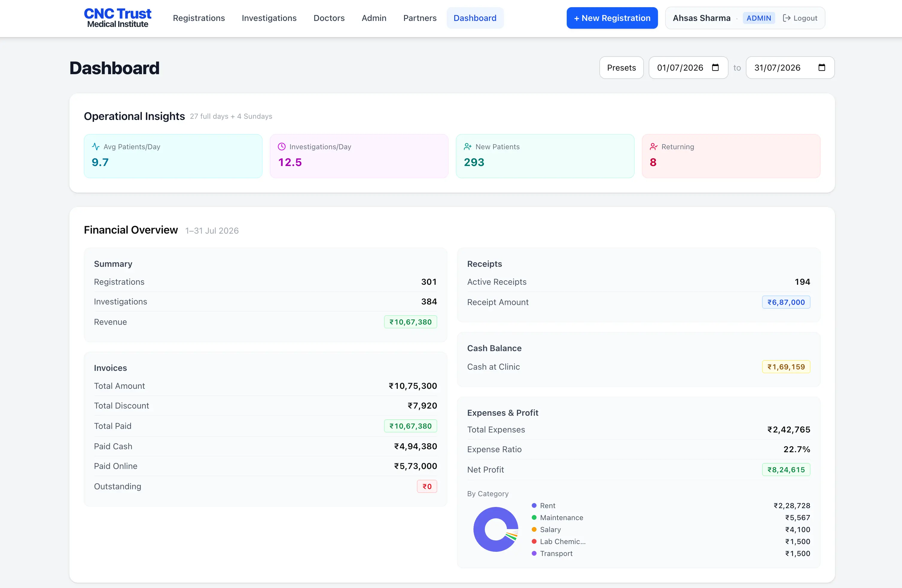Click the Ahsas Sharma user name
This screenshot has height=588, width=902.
coord(702,18)
